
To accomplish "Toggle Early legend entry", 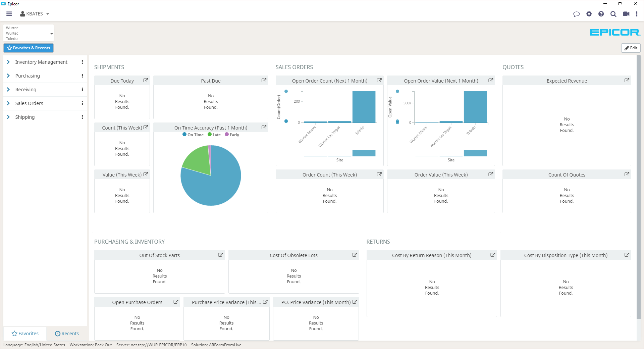I will pyautogui.click(x=232, y=135).
